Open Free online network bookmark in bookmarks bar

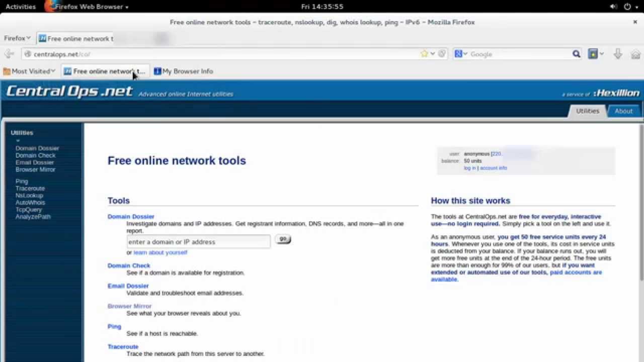tap(105, 71)
